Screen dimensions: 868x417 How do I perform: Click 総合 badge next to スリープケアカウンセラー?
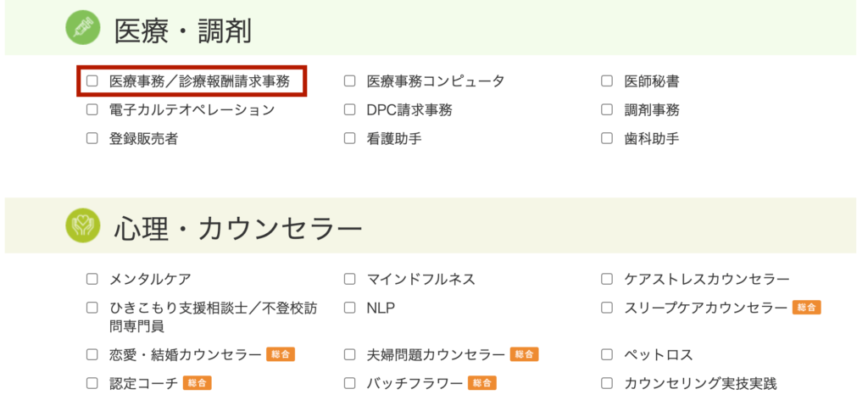pyautogui.click(x=806, y=308)
